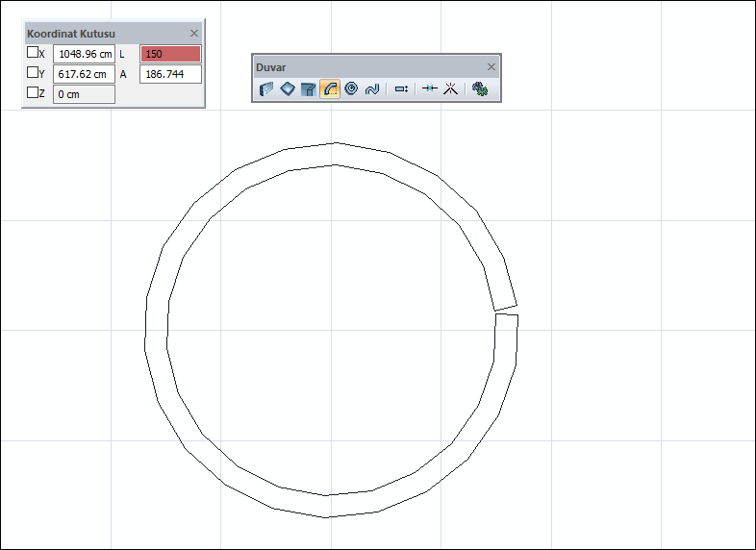Select the S-shaped curved wall tool
The width and height of the screenshot is (756, 550).
(372, 89)
